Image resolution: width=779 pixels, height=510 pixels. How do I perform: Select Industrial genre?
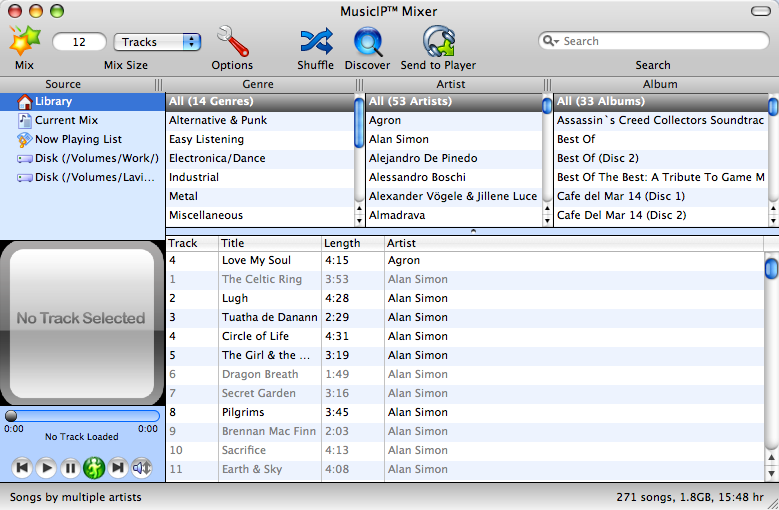[x=260, y=177]
